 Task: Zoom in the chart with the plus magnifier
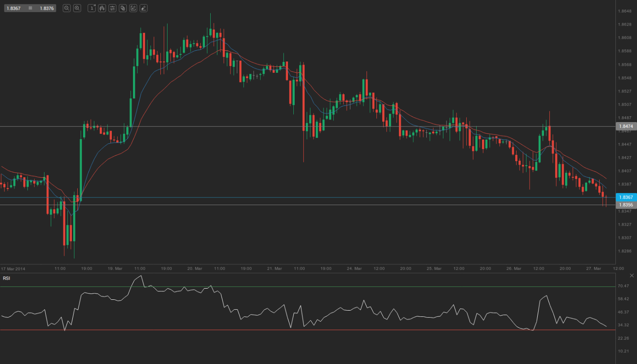(x=77, y=8)
